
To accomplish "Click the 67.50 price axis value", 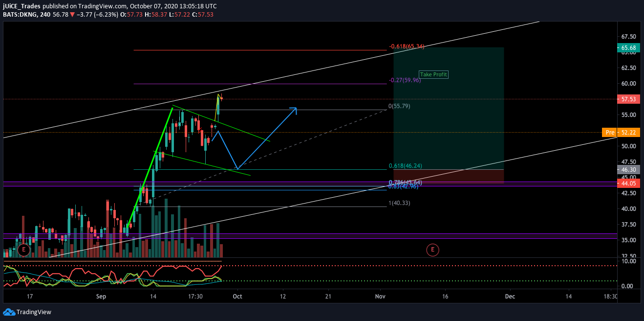I will click(x=628, y=37).
